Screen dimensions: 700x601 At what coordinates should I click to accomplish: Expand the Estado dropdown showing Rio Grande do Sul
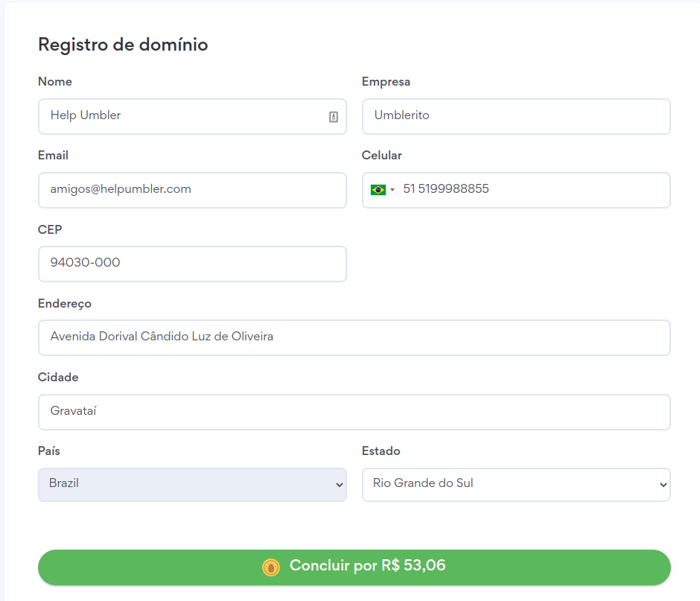point(516,484)
